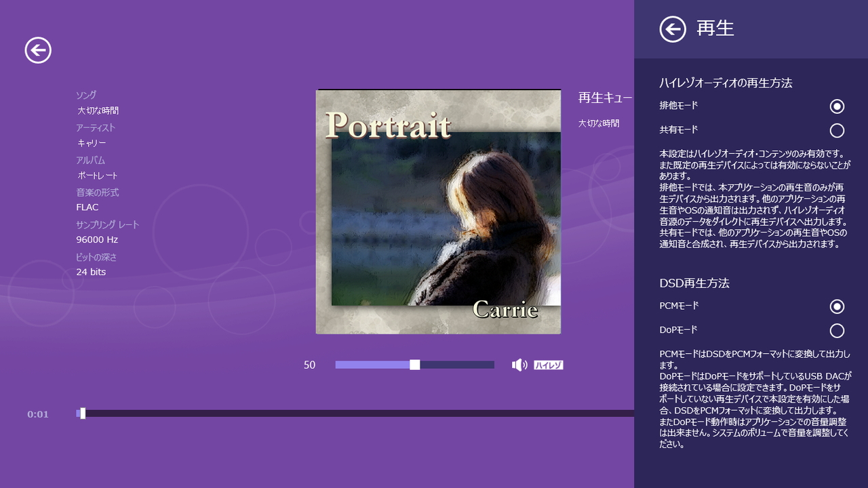Image resolution: width=868 pixels, height=488 pixels.
Task: Click the DoPモード label text
Action: coord(678,330)
